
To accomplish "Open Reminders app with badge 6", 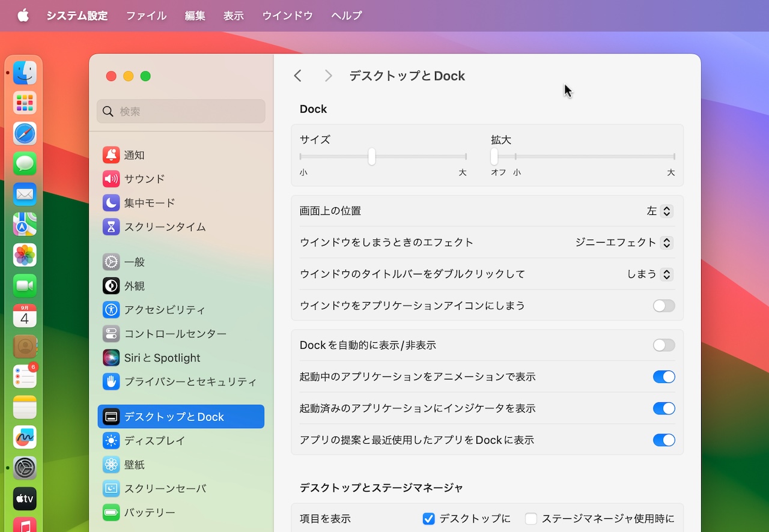I will [x=25, y=377].
